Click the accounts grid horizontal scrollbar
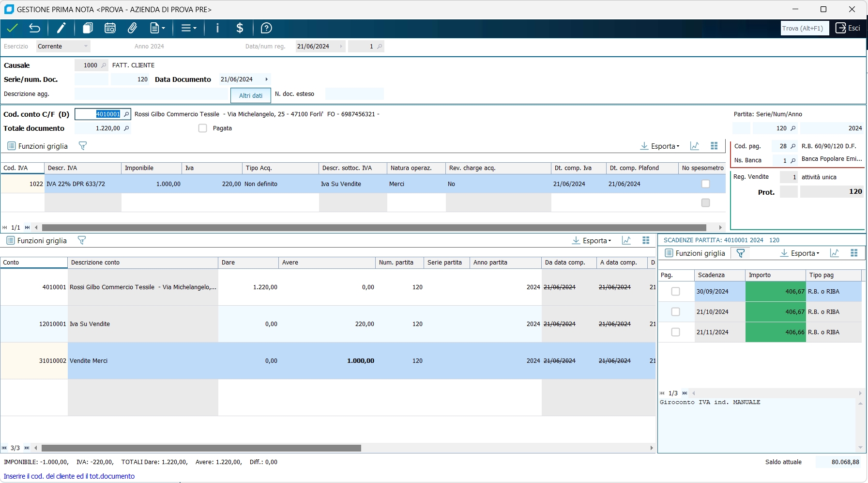Screen dimensions: 868x483 [201, 448]
